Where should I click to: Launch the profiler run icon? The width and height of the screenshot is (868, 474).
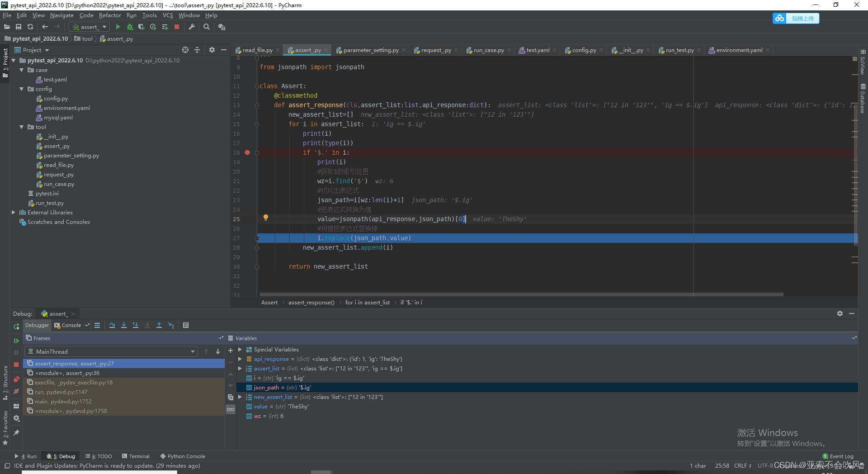click(153, 27)
